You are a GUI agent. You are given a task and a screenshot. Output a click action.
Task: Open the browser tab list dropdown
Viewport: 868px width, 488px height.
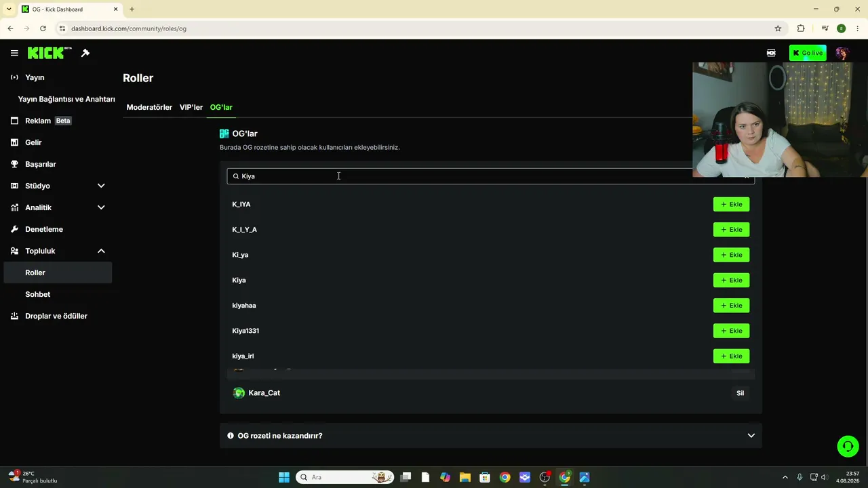(9, 9)
